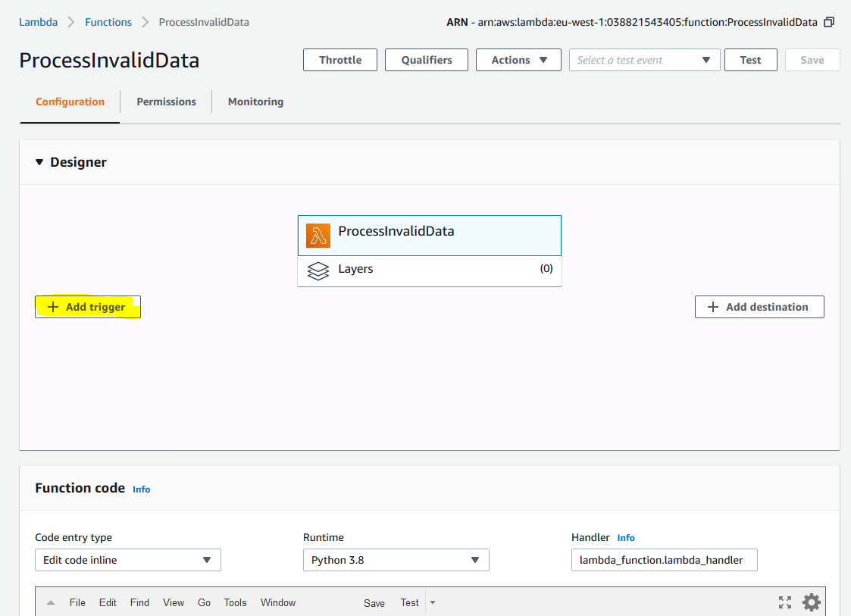Image resolution: width=851 pixels, height=616 pixels.
Task: Open the Code entry type dropdown
Action: (128, 560)
